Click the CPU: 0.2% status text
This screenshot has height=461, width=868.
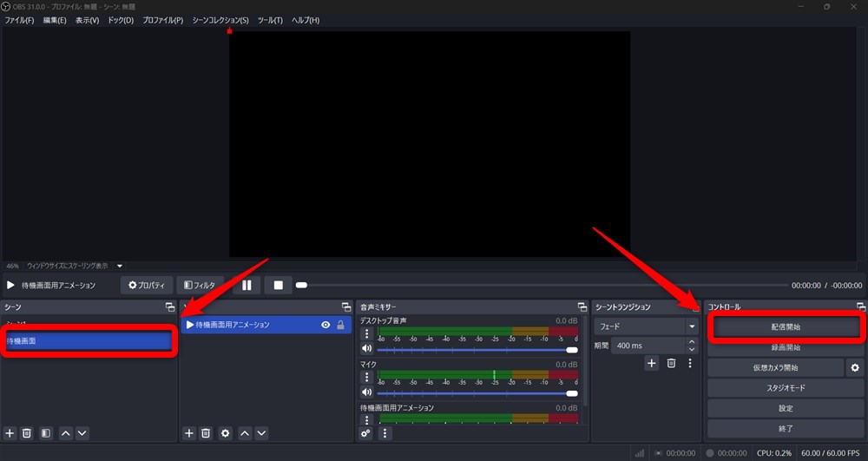click(x=774, y=452)
